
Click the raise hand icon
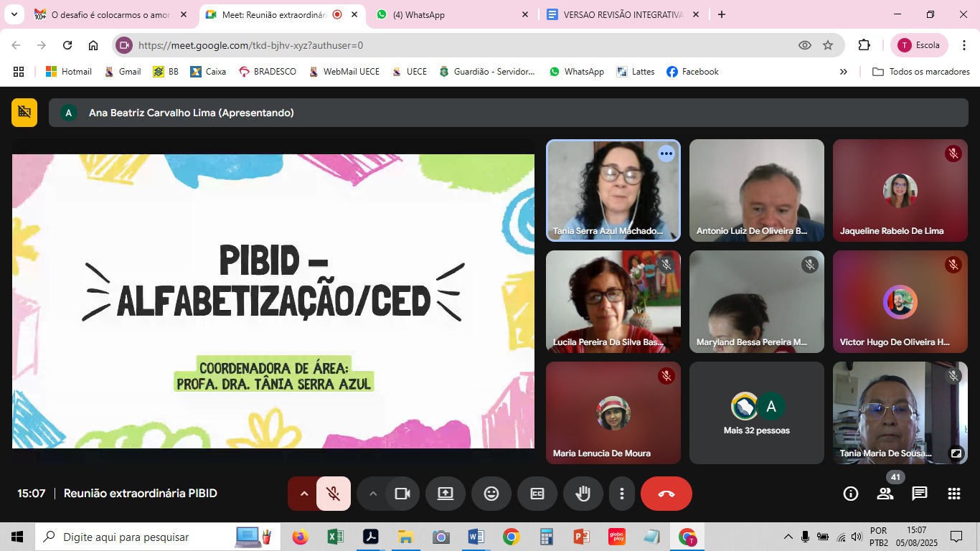[x=583, y=494]
